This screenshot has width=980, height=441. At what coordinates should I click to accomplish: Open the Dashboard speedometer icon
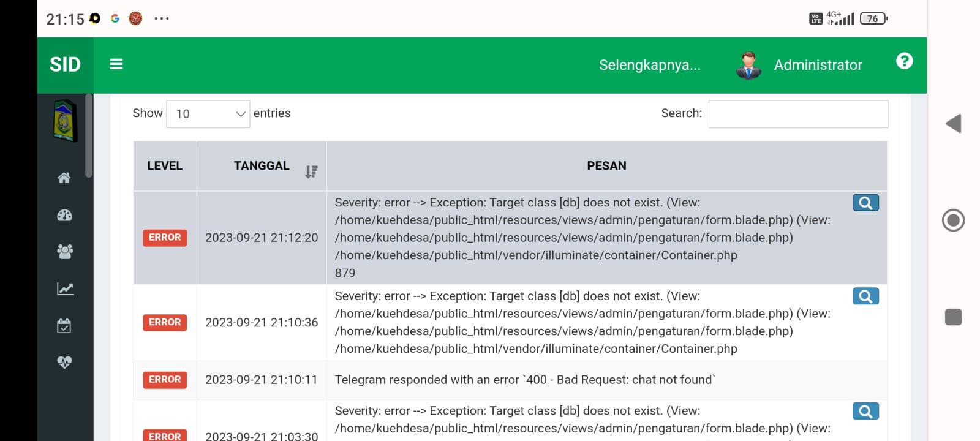[x=64, y=215]
